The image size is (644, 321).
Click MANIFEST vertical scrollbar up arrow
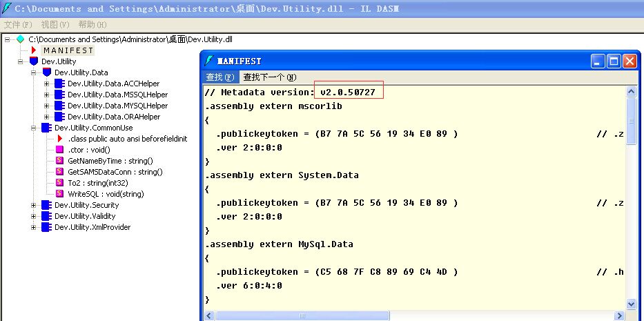[x=632, y=92]
